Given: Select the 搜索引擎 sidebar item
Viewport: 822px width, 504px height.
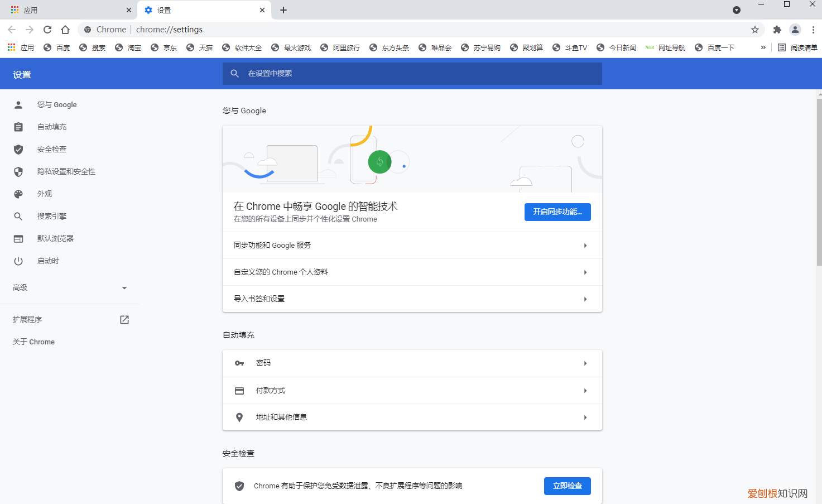Looking at the screenshot, I should (18, 216).
